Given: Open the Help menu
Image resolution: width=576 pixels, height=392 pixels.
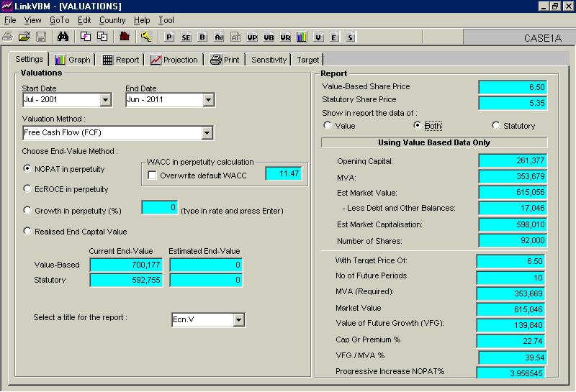Looking at the screenshot, I should (142, 20).
